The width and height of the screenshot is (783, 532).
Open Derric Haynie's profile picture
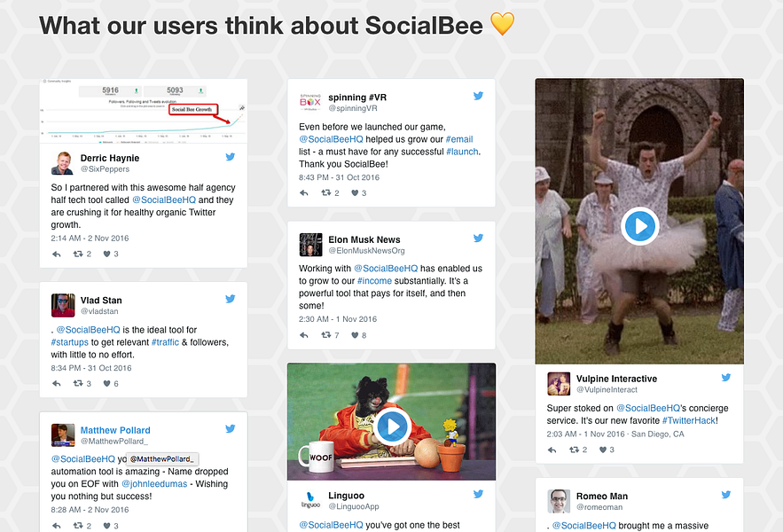[62, 163]
